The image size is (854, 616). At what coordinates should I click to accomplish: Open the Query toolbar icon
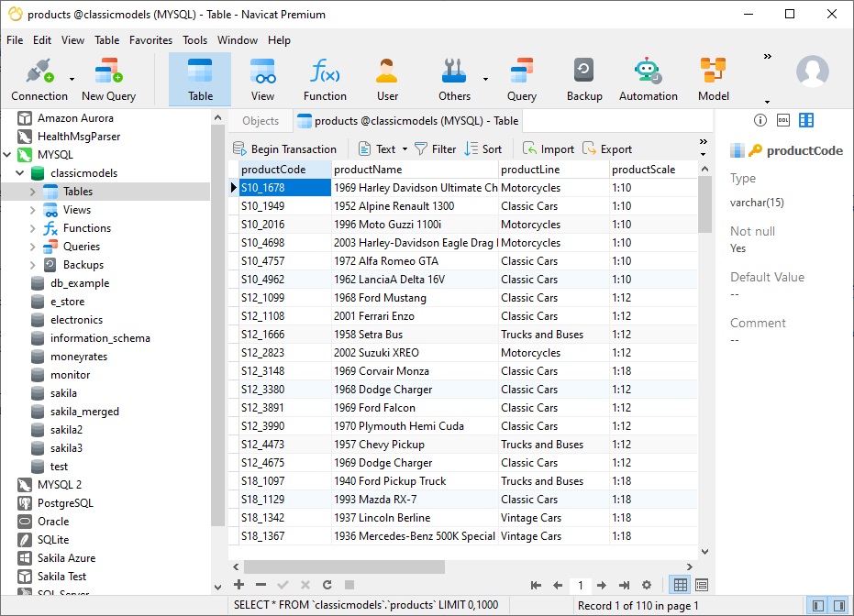point(522,80)
